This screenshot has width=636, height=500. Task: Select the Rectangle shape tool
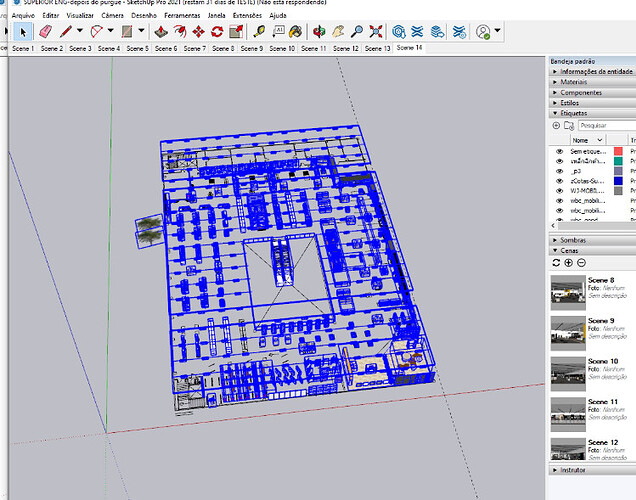(127, 32)
